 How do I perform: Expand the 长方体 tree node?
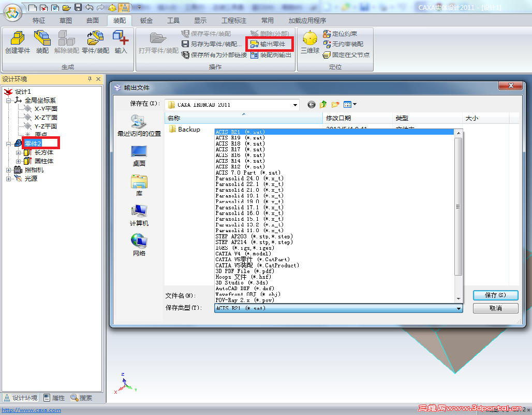18,153
